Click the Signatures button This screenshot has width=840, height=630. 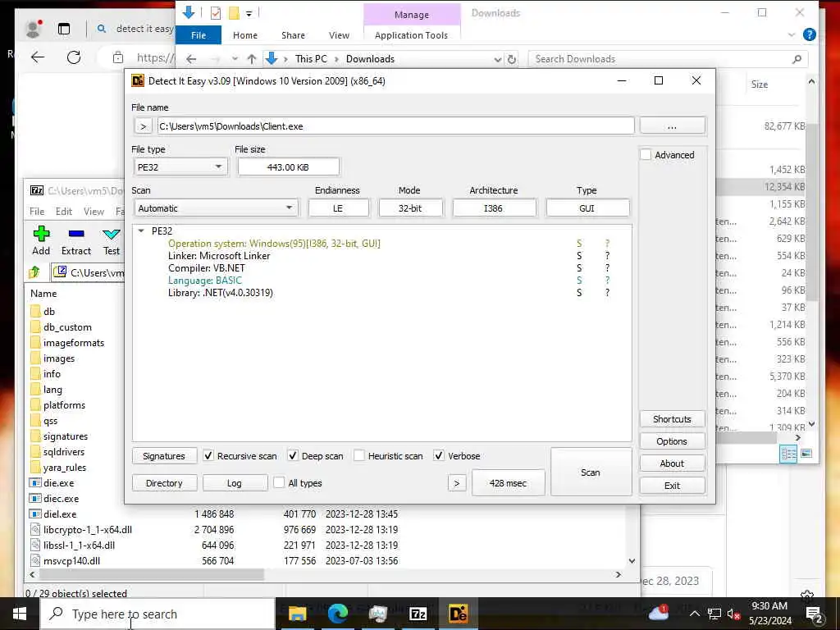[164, 456]
